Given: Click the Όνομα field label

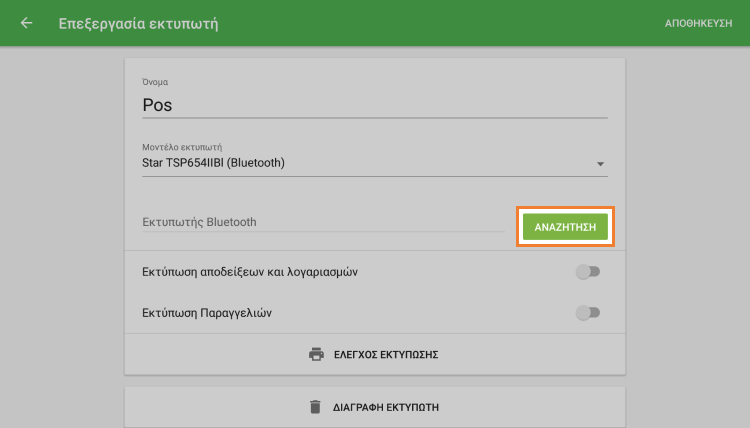Looking at the screenshot, I should pyautogui.click(x=156, y=81).
